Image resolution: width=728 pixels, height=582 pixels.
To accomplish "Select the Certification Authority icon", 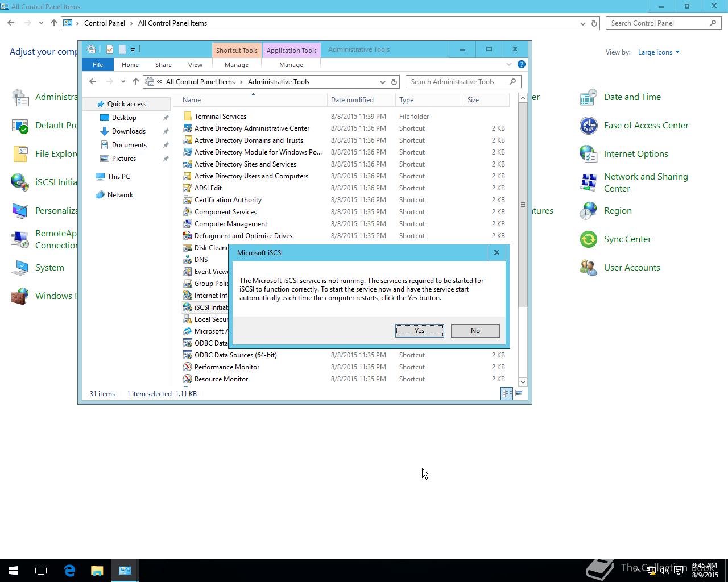I will (188, 200).
